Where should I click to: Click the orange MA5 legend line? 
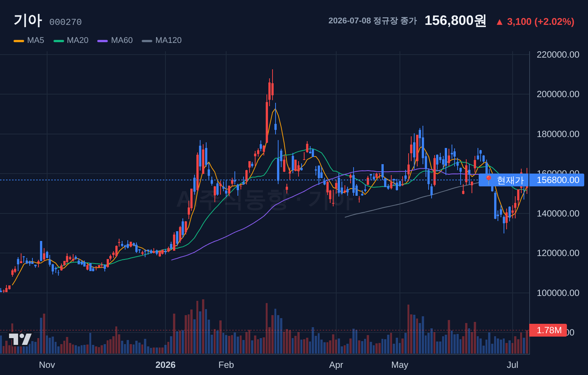click(x=19, y=41)
